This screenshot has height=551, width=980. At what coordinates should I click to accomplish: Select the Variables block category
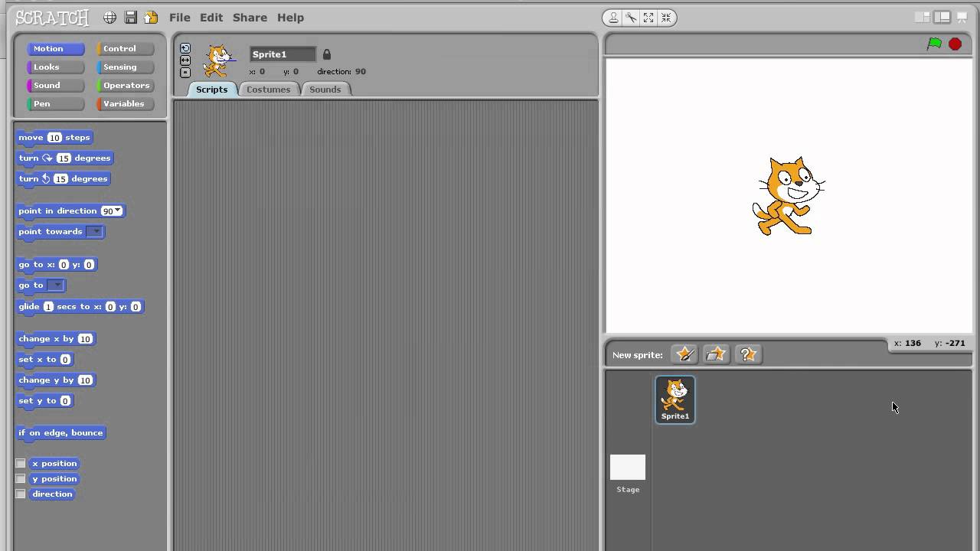[x=126, y=104]
